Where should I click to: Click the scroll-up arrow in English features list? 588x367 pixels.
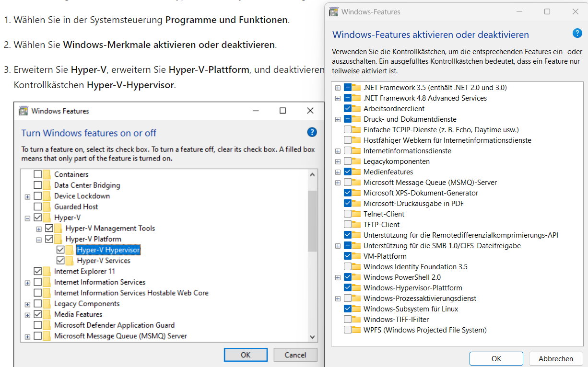point(312,174)
